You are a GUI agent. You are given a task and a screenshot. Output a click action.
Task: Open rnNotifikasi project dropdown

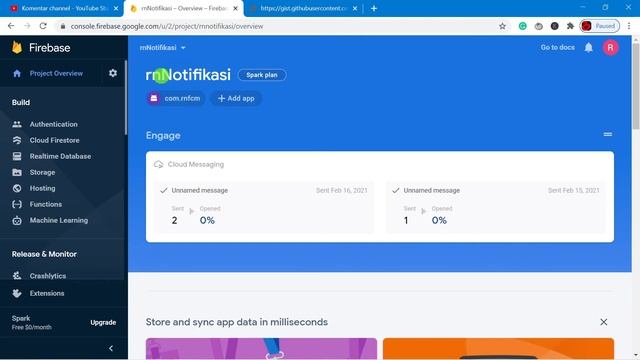162,48
